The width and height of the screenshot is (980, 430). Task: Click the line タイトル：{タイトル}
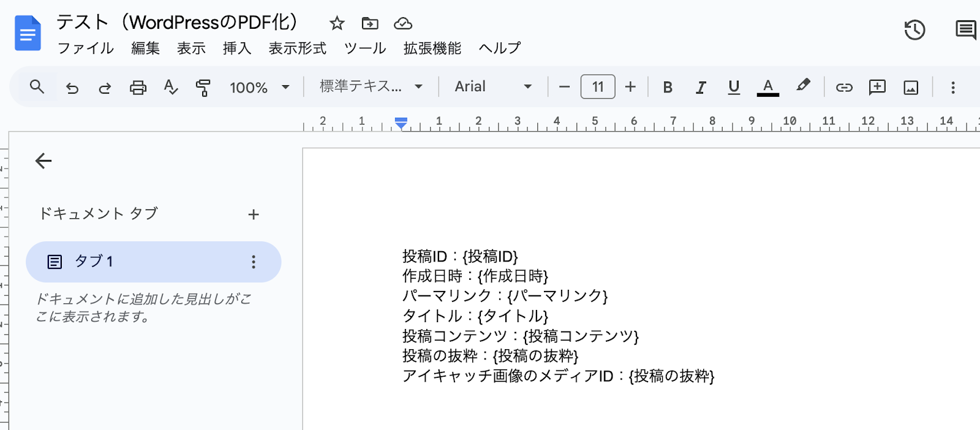tap(475, 315)
